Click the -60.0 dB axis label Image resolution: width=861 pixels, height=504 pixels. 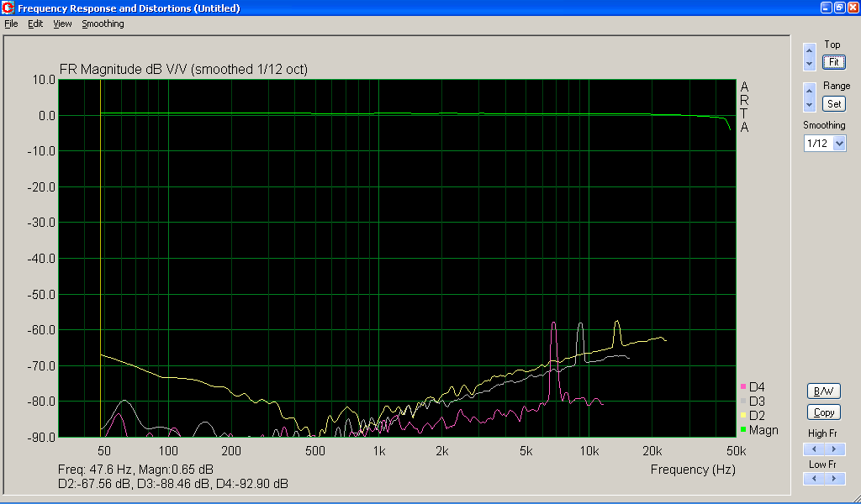click(x=41, y=330)
